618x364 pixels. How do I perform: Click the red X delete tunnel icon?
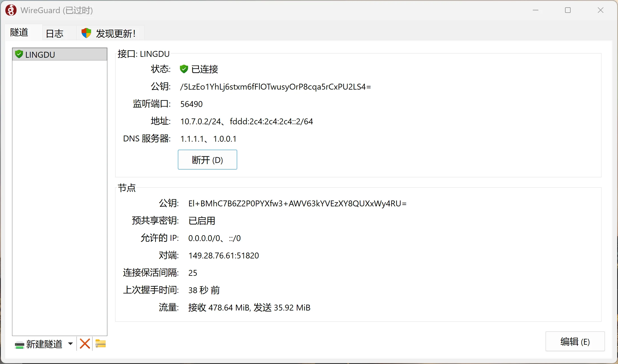85,344
